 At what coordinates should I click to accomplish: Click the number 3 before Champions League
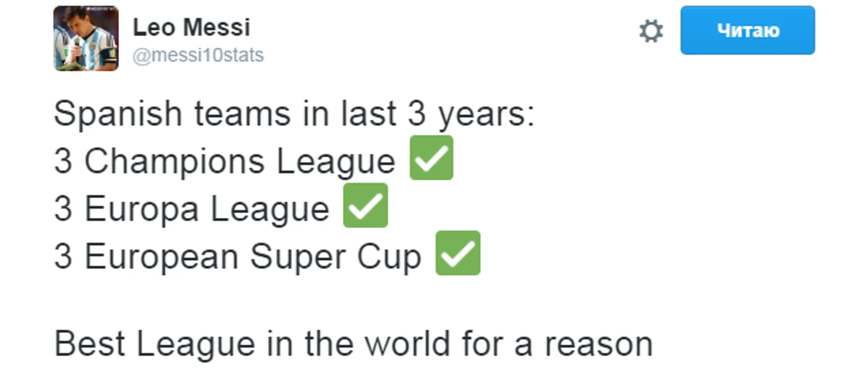tap(63, 161)
